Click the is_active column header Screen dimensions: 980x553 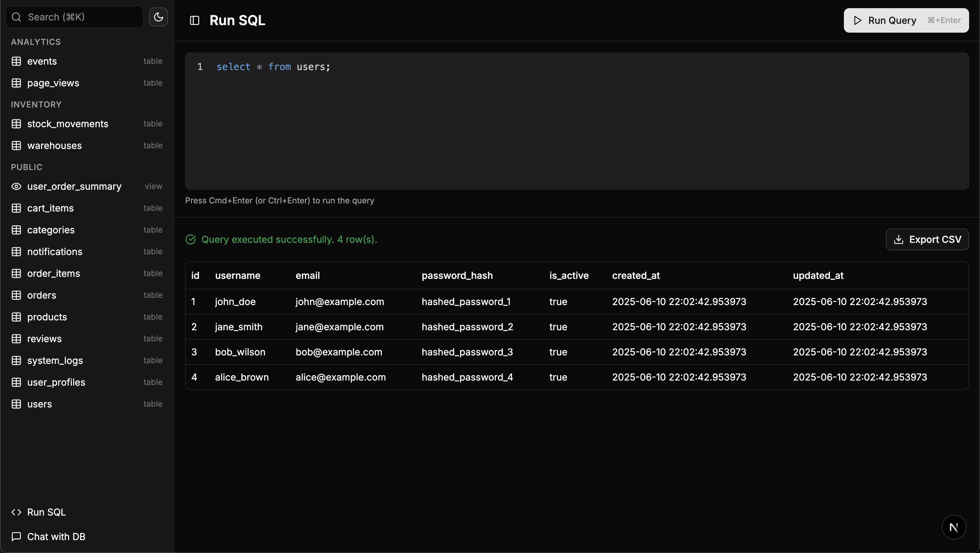(569, 276)
